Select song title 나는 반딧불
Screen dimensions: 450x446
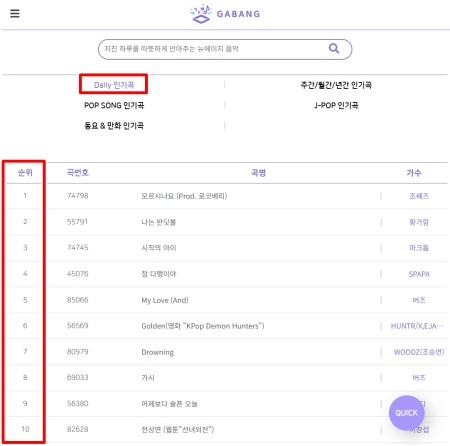click(x=159, y=222)
